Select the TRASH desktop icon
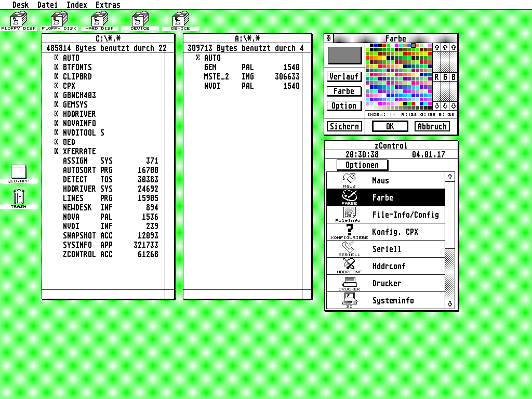The image size is (532, 399). click(x=19, y=199)
